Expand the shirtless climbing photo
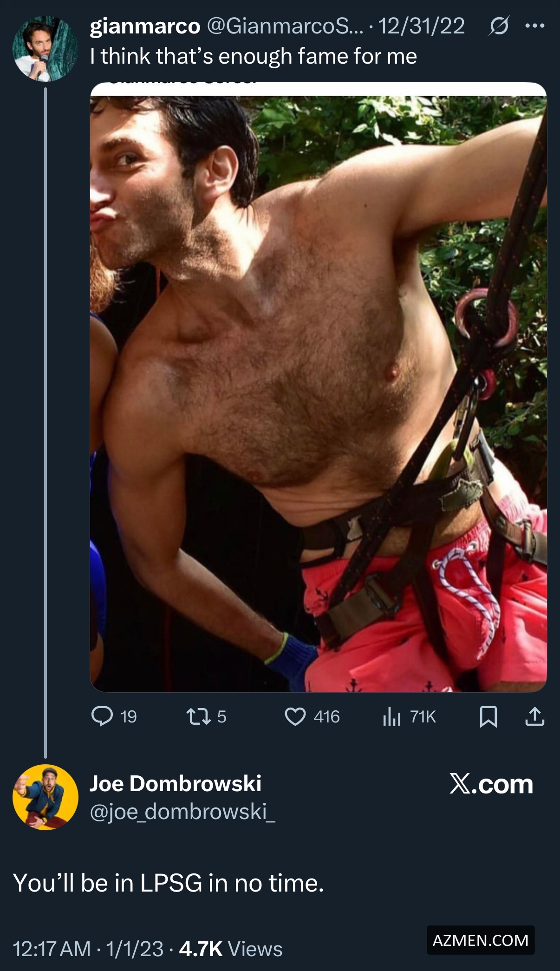The image size is (560, 971). (318, 387)
